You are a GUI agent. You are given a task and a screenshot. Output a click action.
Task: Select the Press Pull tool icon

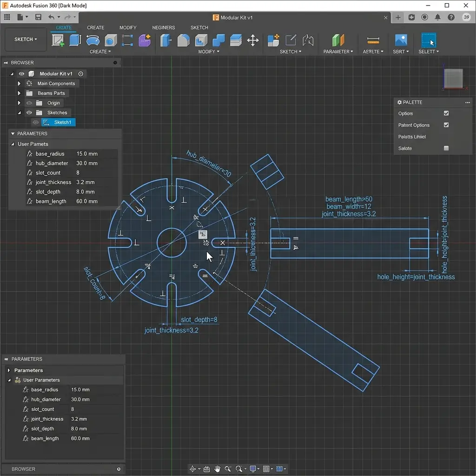click(166, 40)
